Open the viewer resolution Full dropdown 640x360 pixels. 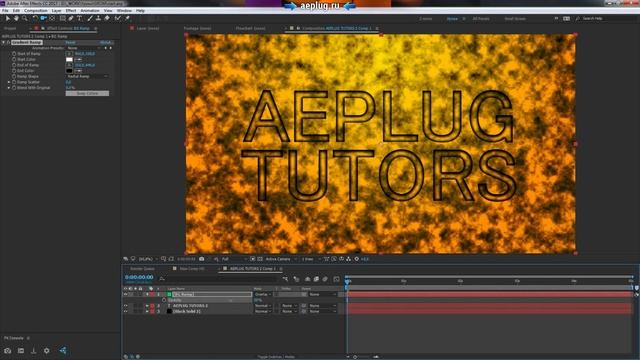pos(234,259)
